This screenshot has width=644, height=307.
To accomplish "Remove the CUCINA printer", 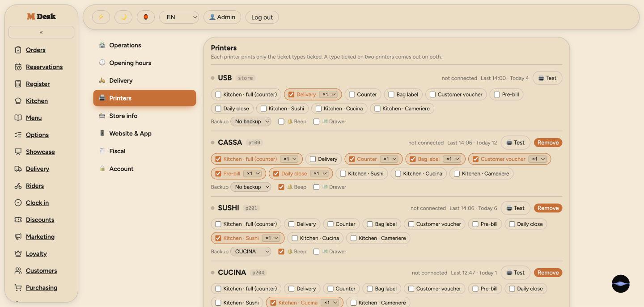I will 548,273.
